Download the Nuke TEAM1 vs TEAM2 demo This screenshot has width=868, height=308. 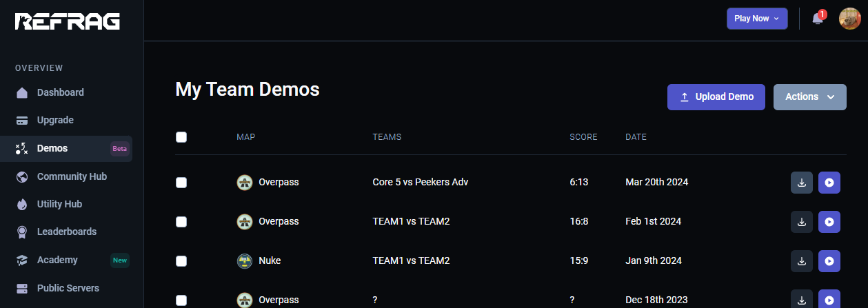pos(802,261)
